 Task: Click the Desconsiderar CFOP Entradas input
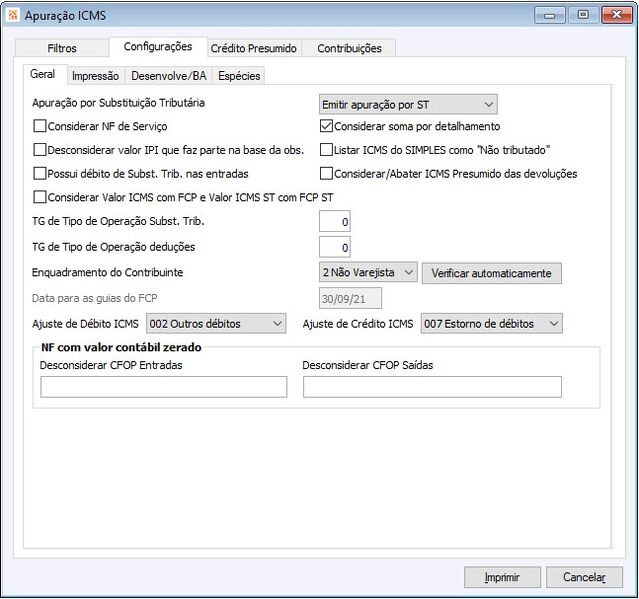point(164,387)
